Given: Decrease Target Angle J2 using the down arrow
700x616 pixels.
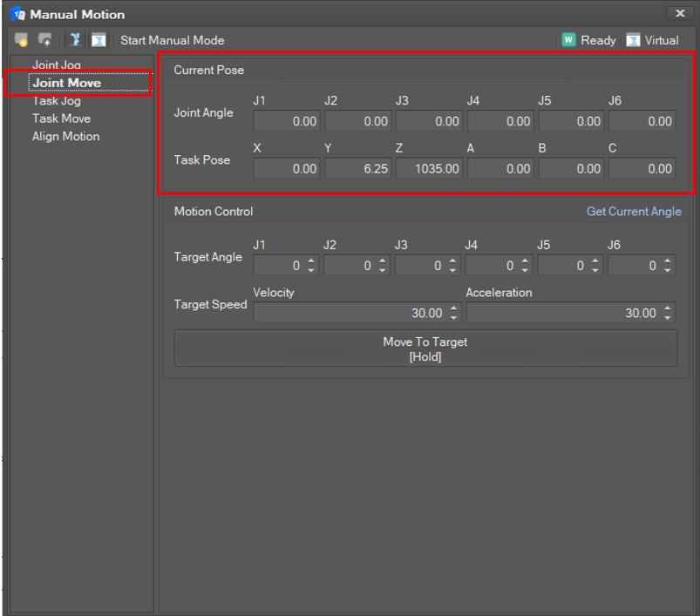Looking at the screenshot, I should tap(383, 270).
